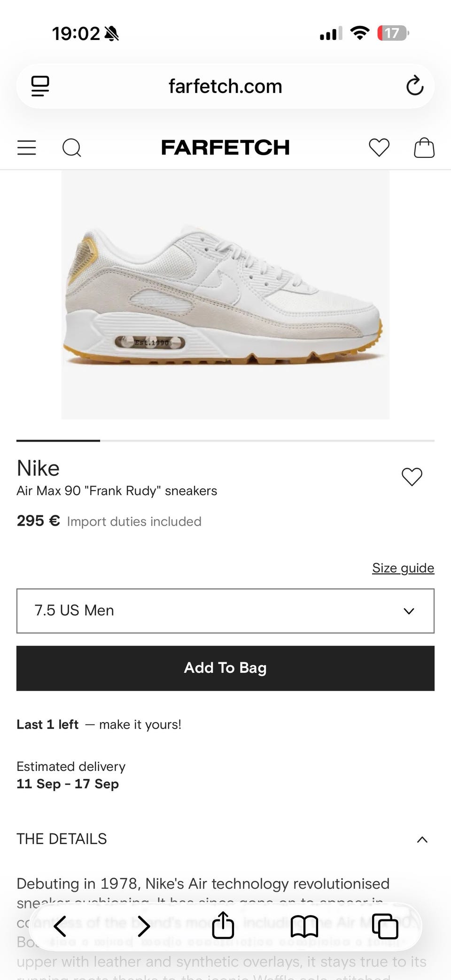Toggle wishlist heart beside Nike product name
Image resolution: width=451 pixels, height=980 pixels.
(412, 477)
